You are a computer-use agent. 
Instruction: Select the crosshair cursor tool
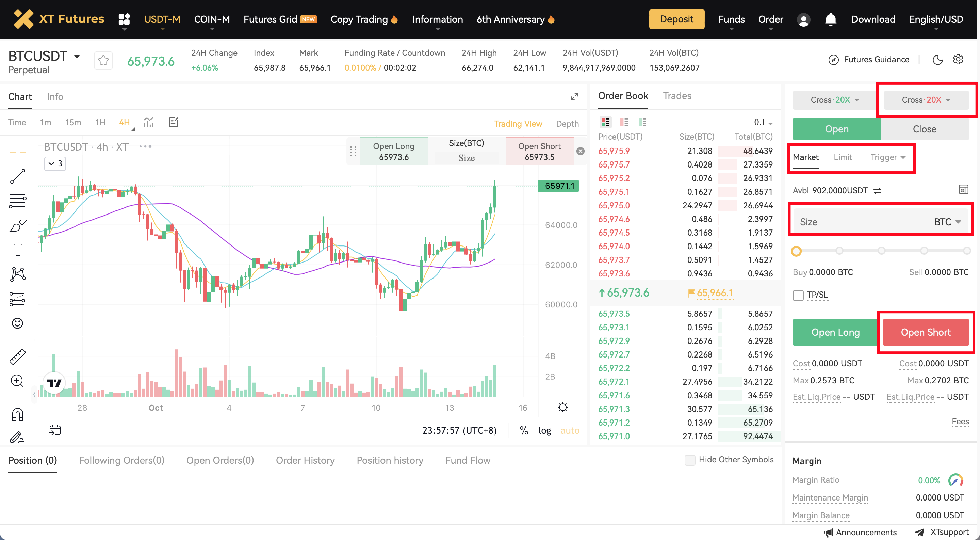pos(17,152)
